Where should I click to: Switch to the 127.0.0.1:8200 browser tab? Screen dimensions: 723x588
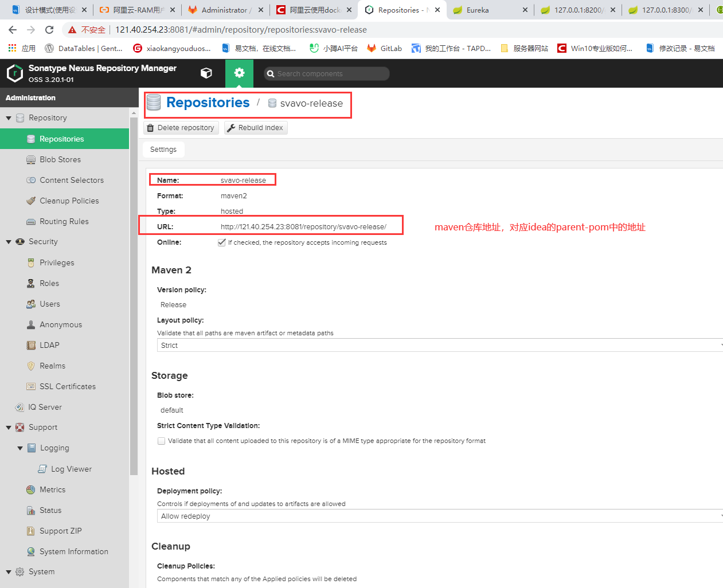[578, 10]
